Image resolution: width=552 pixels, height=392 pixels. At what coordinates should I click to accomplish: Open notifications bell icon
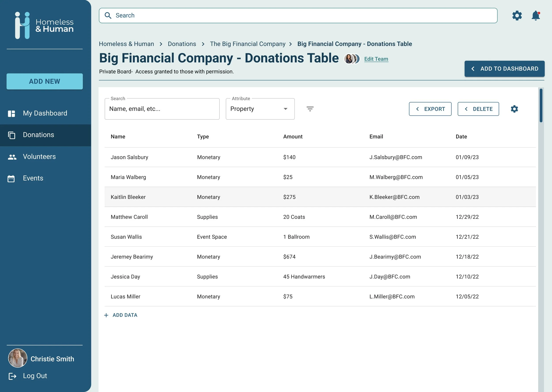tap(536, 16)
